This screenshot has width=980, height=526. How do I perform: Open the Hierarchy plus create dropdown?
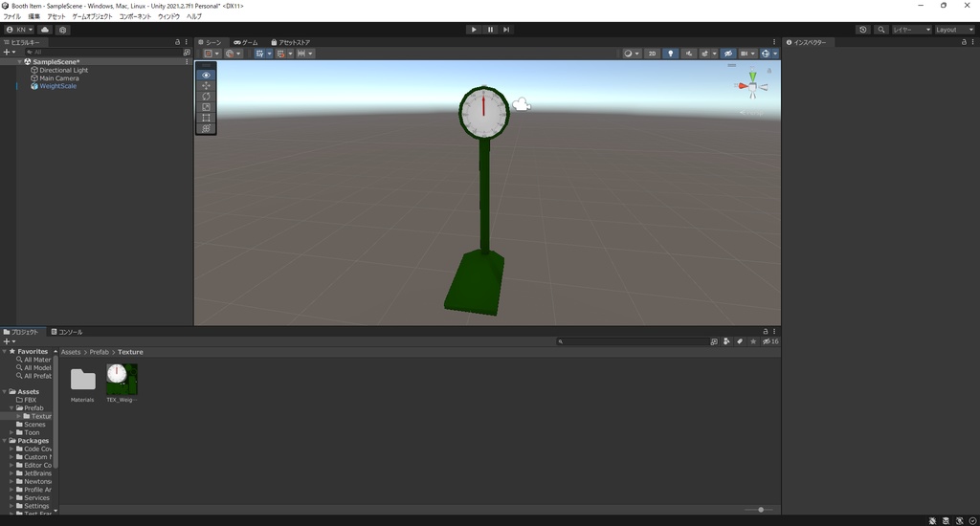(x=10, y=53)
